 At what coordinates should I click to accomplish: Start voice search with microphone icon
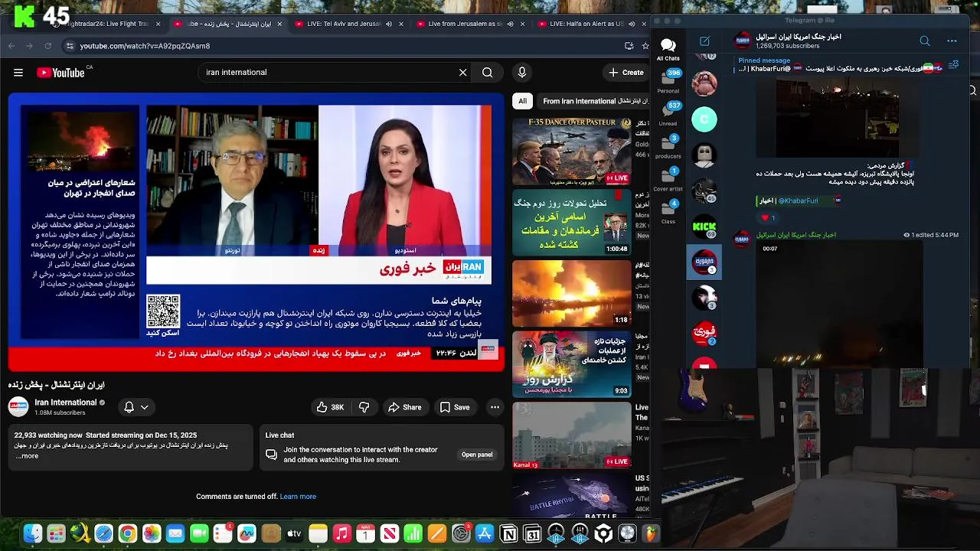[522, 72]
